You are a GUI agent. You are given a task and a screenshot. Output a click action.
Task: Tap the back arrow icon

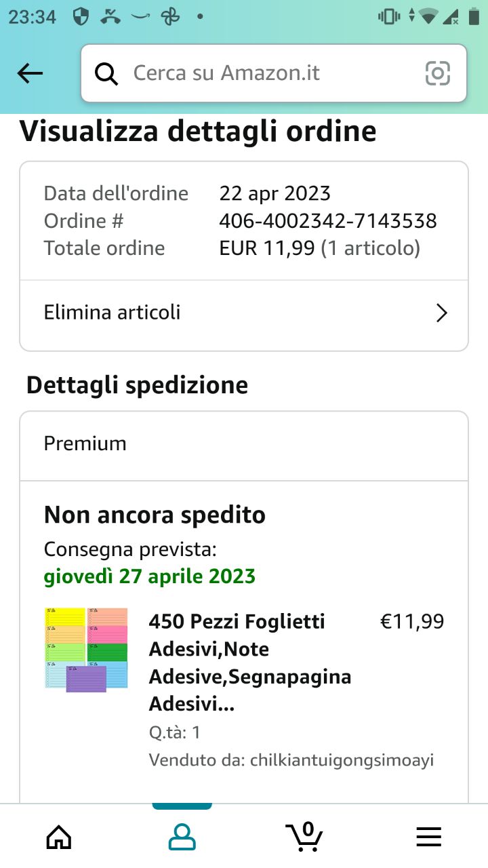pyautogui.click(x=30, y=73)
